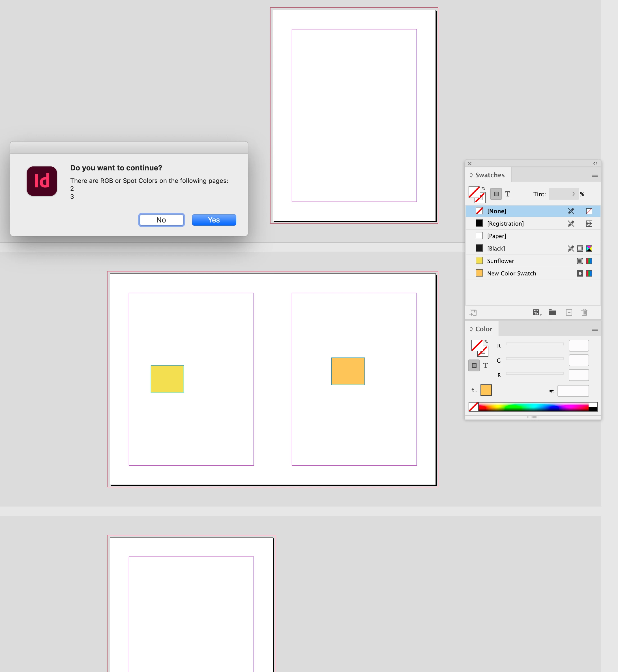Toggle formatting affects container in Swatches
Screen dimensions: 618x672
pos(496,194)
